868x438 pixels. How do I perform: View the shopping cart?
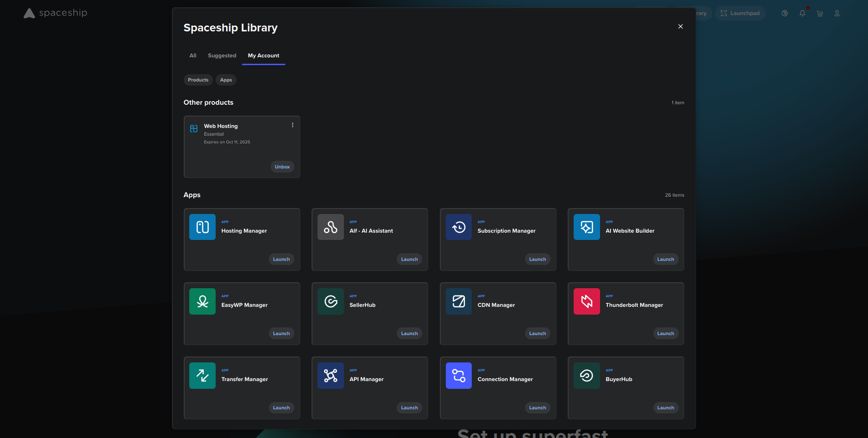point(819,13)
